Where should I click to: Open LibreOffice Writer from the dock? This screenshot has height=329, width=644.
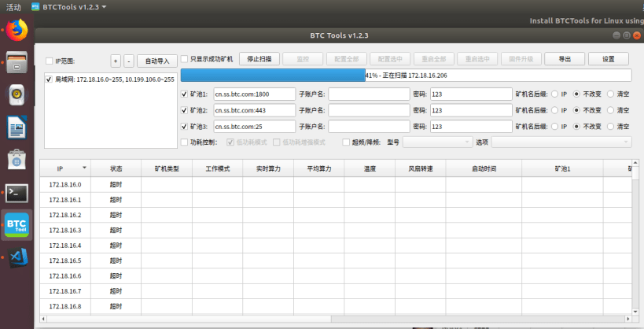[17, 127]
